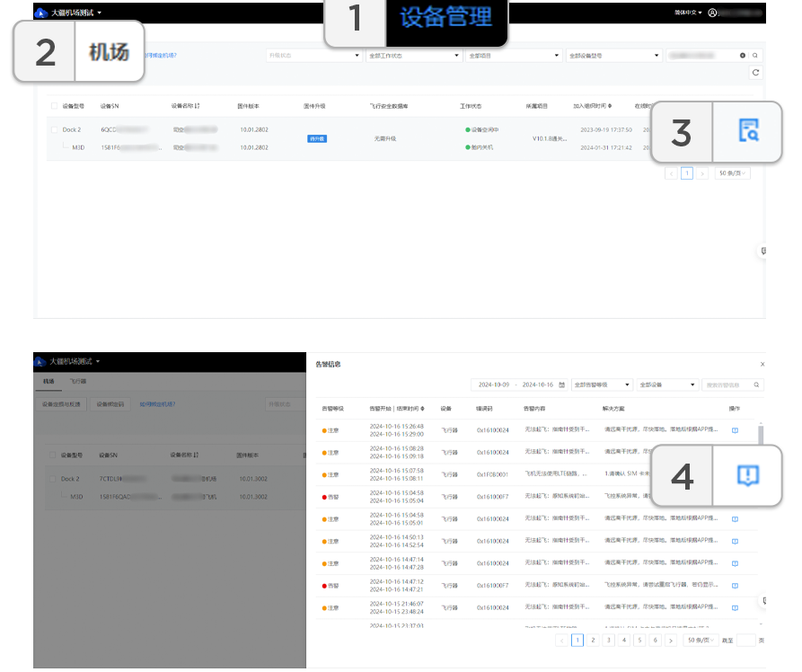Open the 全部工作状态 filter dropdown
The height and width of the screenshot is (672, 802).
click(413, 56)
